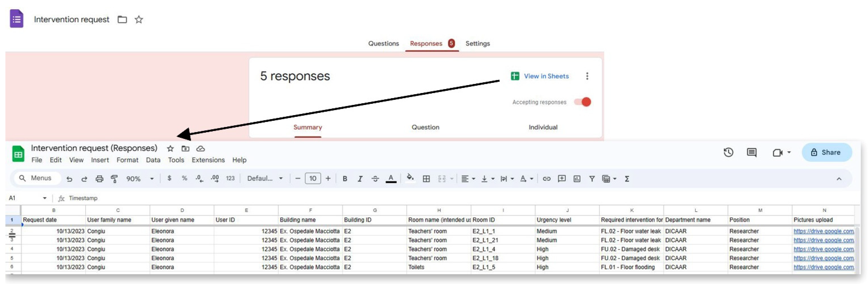Open the A1 name box dropdown
The image size is (868, 284).
(x=44, y=198)
